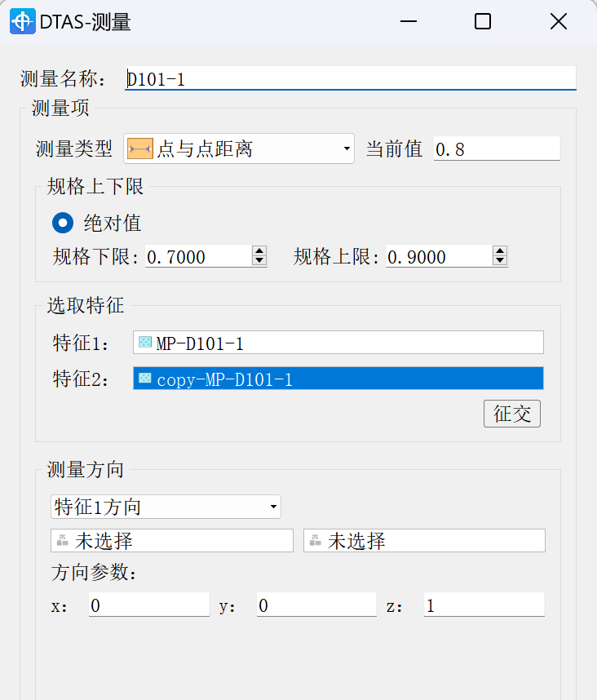
Task: Click the up arrow on 规格下限 stepper
Action: 259,251
